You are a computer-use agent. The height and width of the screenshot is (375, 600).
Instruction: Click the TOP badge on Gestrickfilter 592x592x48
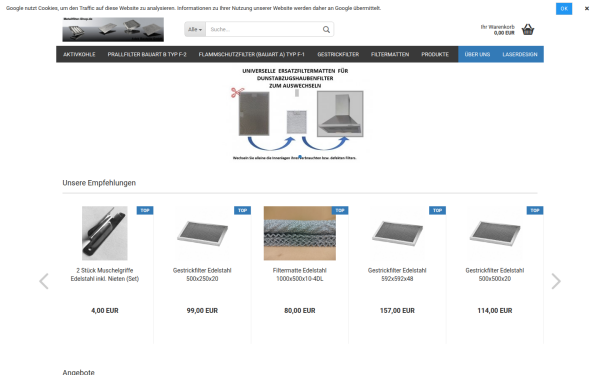click(437, 210)
